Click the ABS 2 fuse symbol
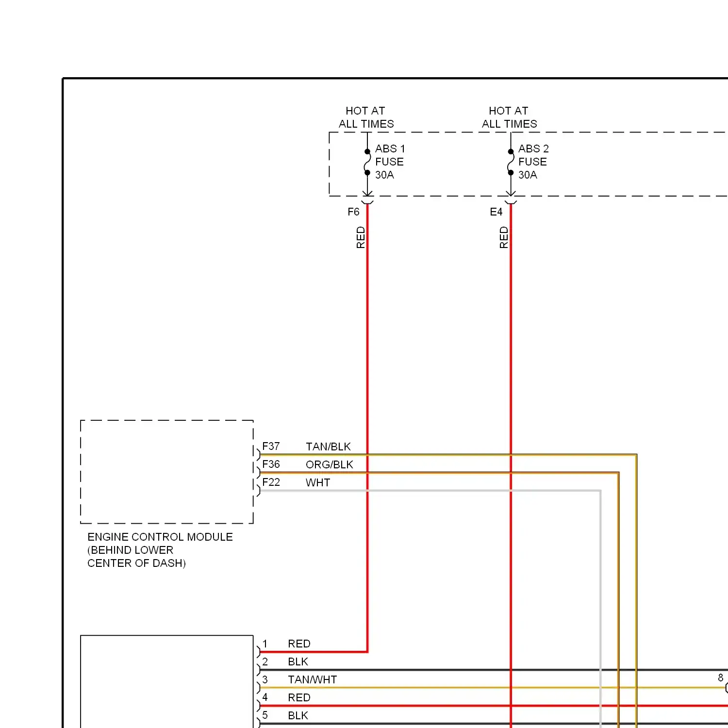Image resolution: width=728 pixels, height=728 pixels. (511, 162)
